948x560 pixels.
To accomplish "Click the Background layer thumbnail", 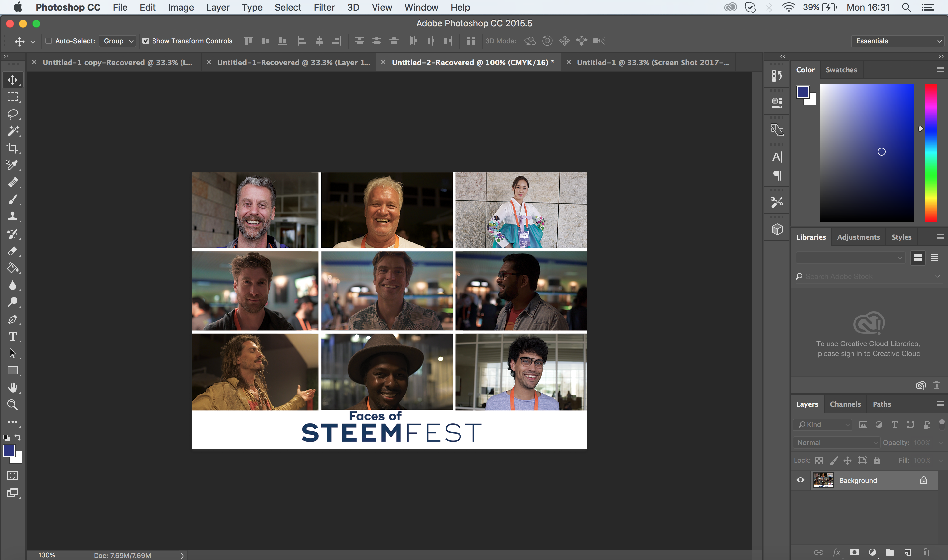I will 822,480.
